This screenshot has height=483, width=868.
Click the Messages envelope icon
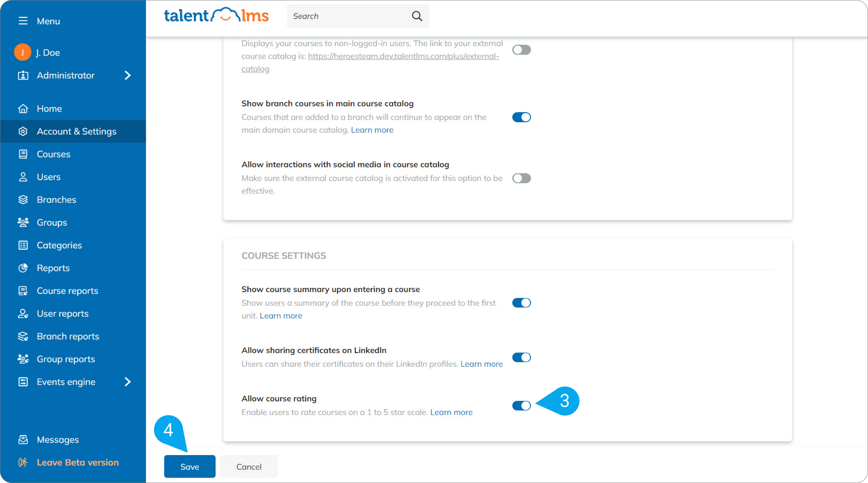(x=23, y=440)
